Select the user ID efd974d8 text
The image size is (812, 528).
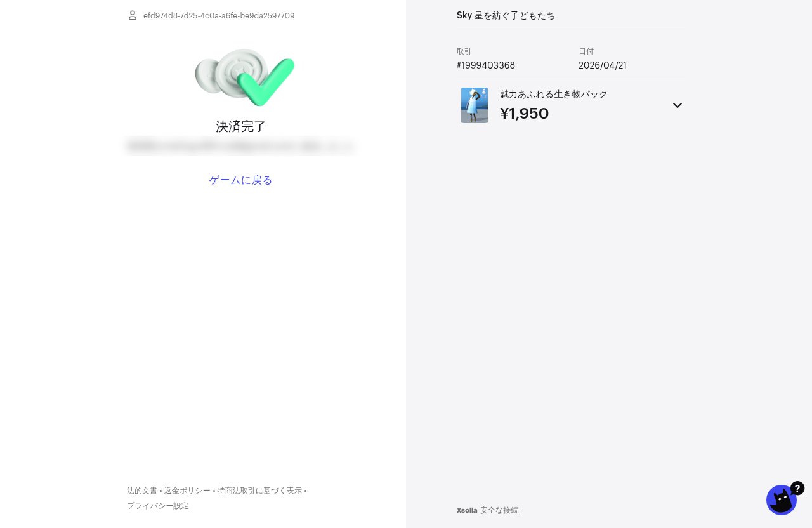point(219,15)
